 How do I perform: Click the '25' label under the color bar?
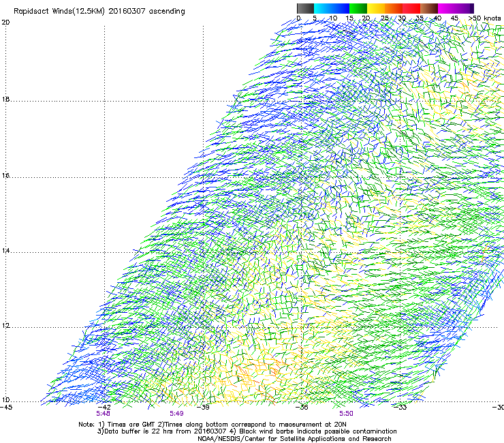tap(384, 18)
